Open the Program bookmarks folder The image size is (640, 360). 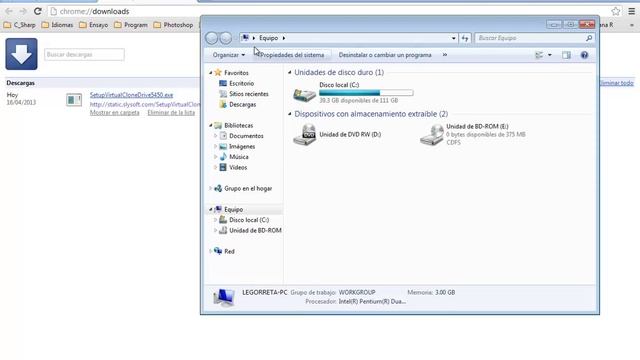click(x=131, y=25)
